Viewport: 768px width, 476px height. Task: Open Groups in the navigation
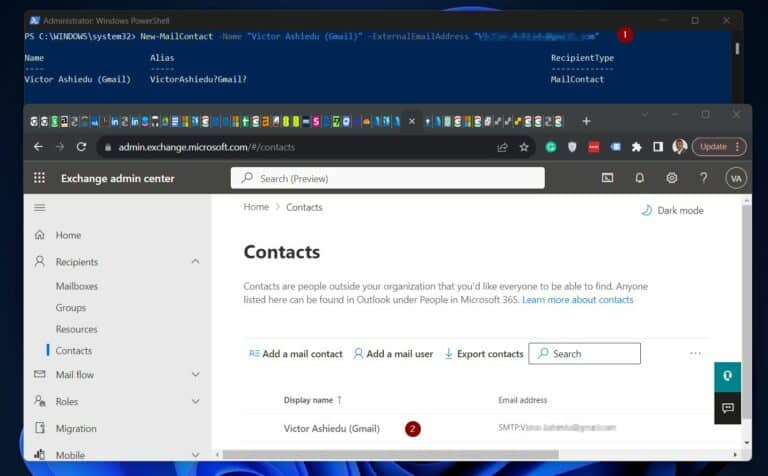[x=71, y=308]
